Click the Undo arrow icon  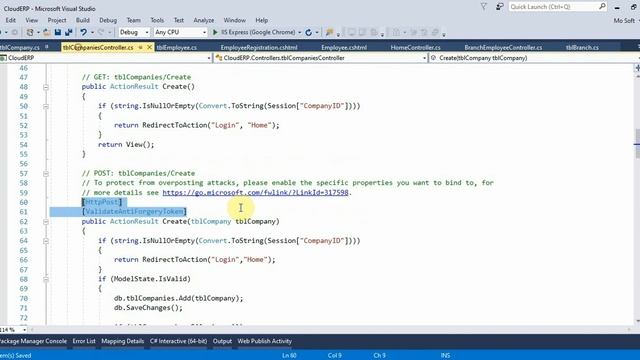tap(83, 32)
